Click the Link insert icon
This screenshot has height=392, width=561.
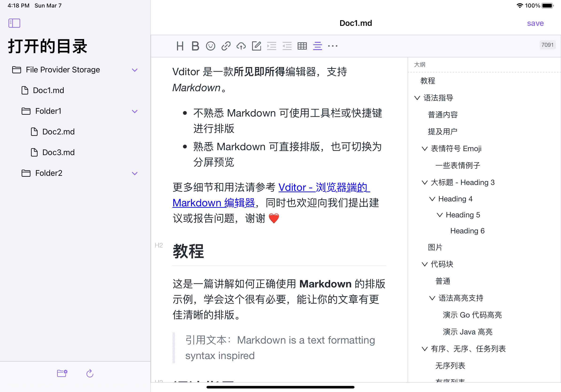tap(226, 46)
